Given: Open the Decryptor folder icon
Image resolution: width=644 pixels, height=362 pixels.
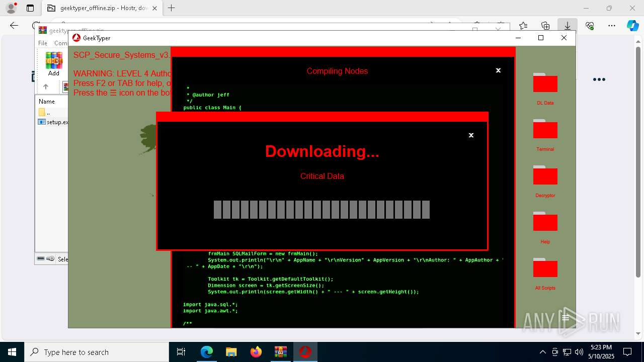Looking at the screenshot, I should tap(545, 175).
